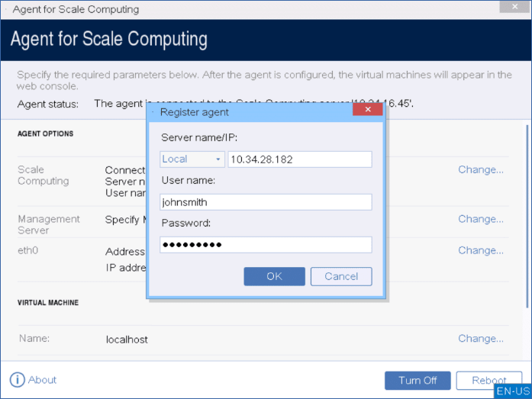Confirm registration with the OK button
Image resolution: width=532 pixels, height=399 pixels.
tap(274, 276)
